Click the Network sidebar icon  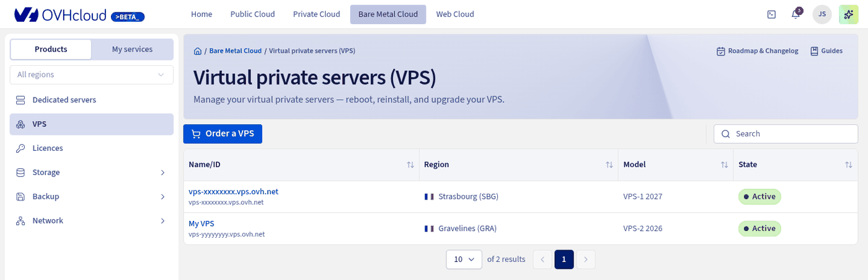(20, 221)
